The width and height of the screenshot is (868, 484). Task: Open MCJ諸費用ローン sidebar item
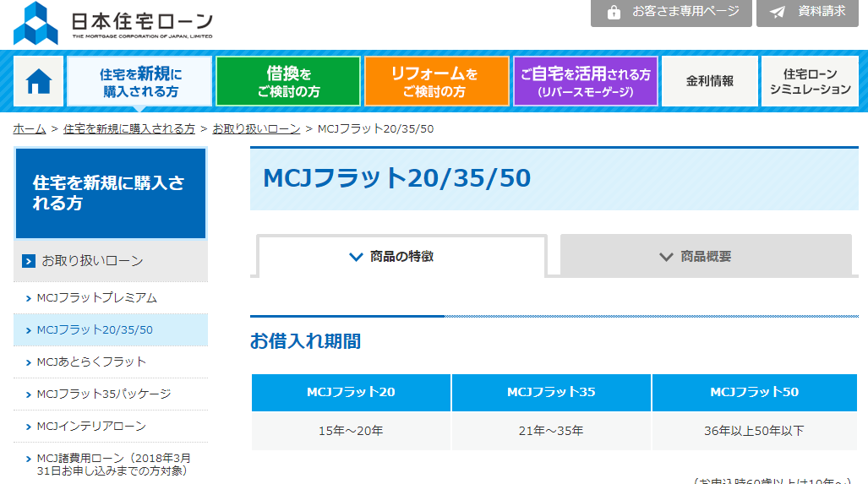pyautogui.click(x=111, y=465)
